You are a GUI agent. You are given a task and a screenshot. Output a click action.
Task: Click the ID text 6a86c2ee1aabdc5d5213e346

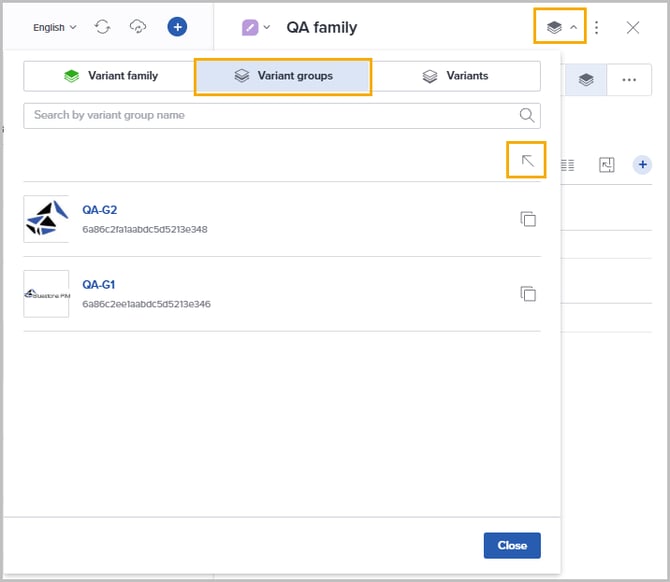pos(147,304)
